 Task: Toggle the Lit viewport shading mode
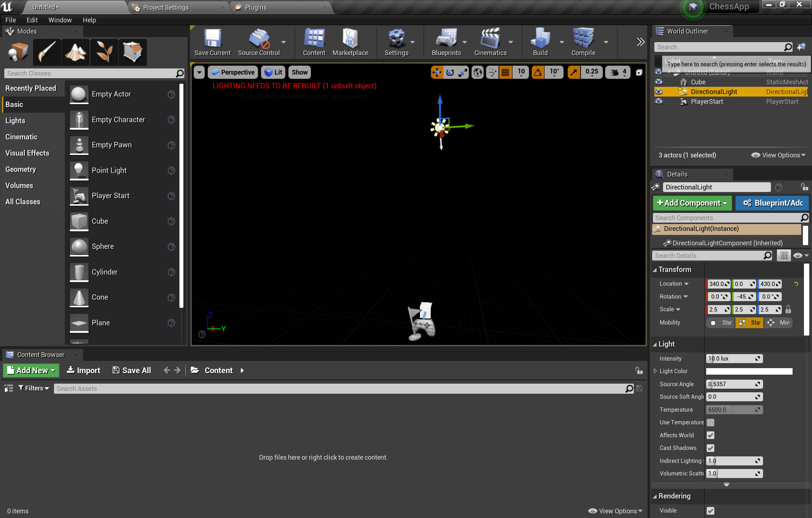(x=274, y=72)
